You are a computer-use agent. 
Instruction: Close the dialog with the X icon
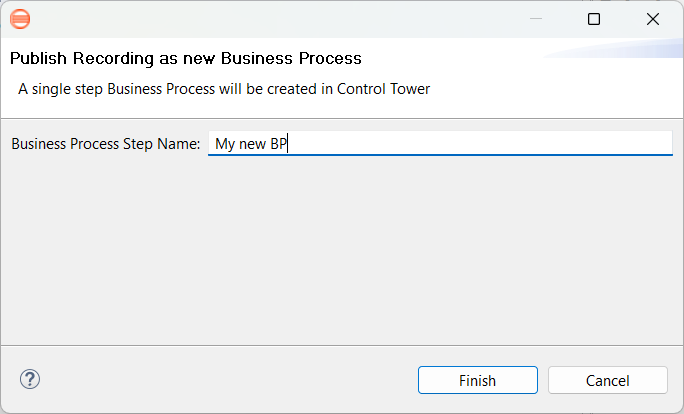click(653, 19)
